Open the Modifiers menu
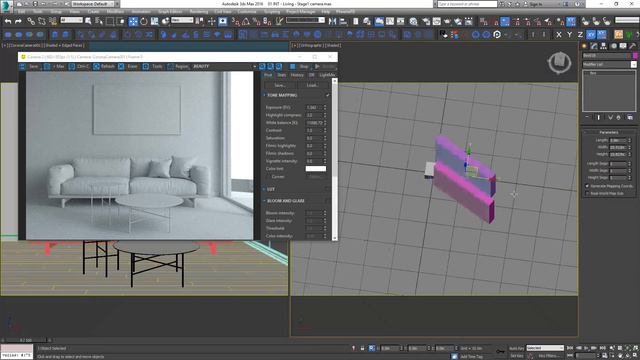Viewport: 640px width, 360px height. pos(116,12)
